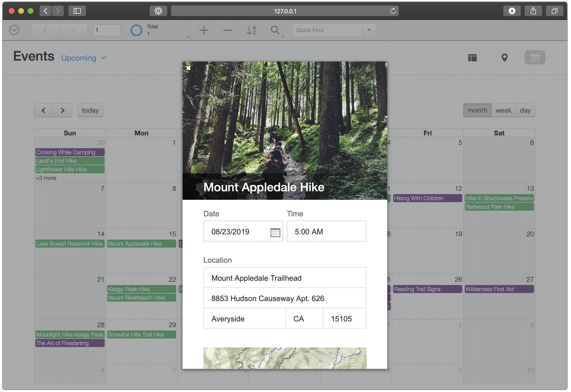
Task: Switch calendar to week view
Action: click(503, 110)
